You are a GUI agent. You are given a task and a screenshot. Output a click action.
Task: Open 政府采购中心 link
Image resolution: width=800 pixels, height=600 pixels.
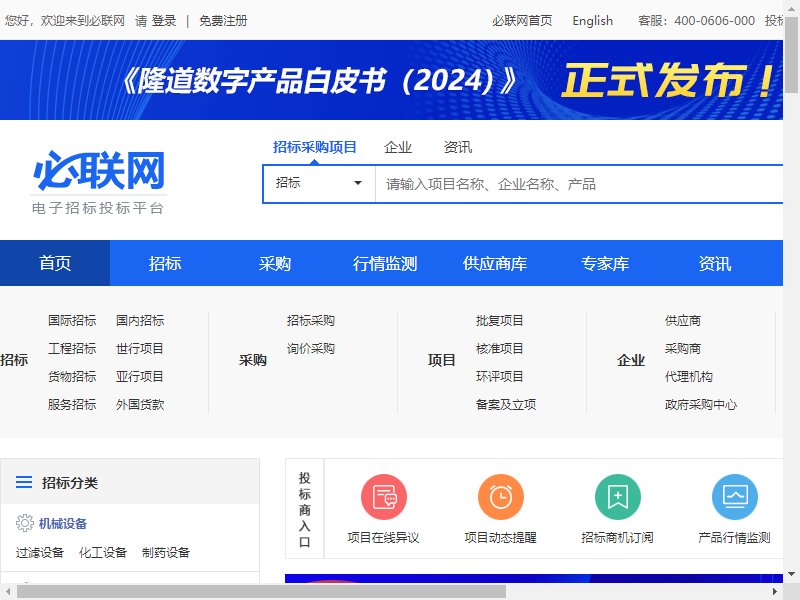701,405
